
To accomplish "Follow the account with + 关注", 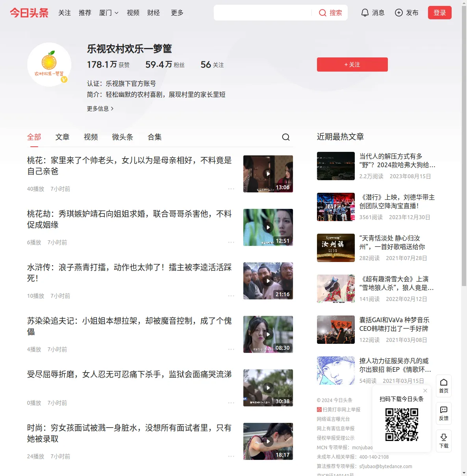I will point(352,65).
